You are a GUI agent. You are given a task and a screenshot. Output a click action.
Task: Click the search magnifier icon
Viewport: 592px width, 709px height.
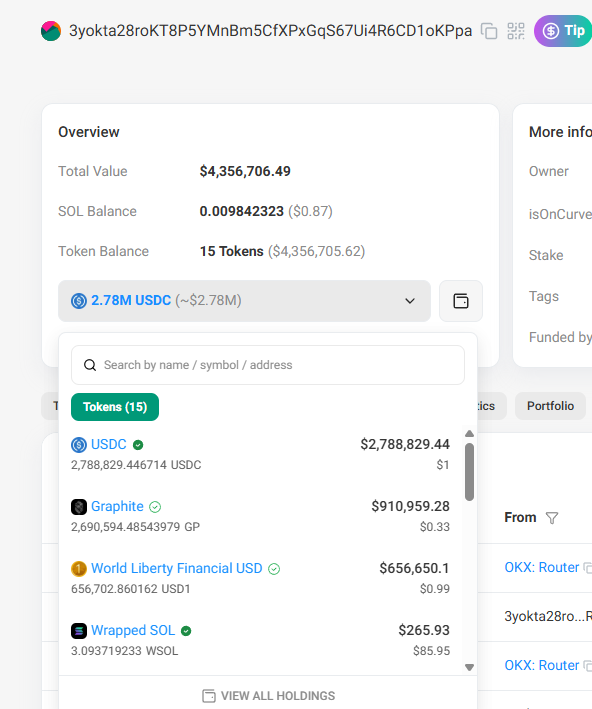tap(90, 365)
